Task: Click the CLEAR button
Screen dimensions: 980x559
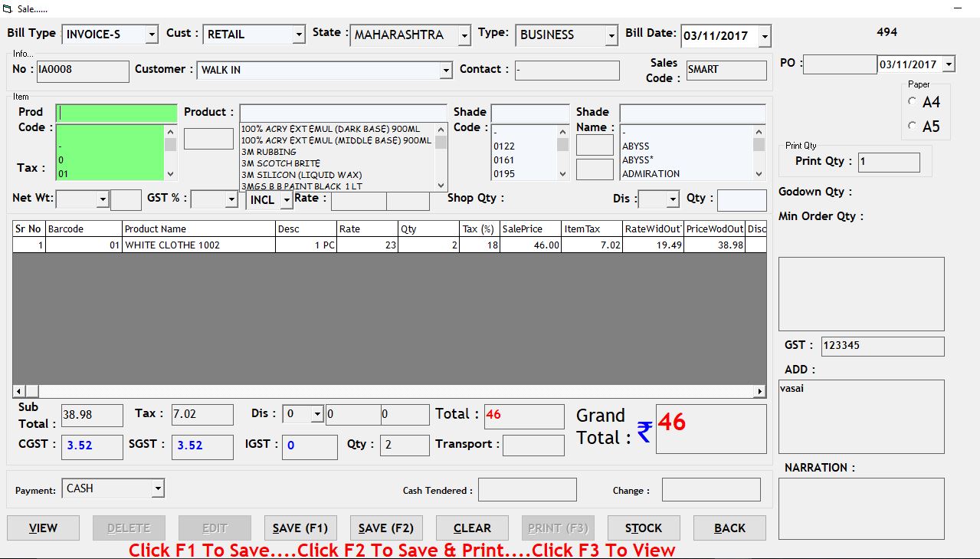Action: 472,528
